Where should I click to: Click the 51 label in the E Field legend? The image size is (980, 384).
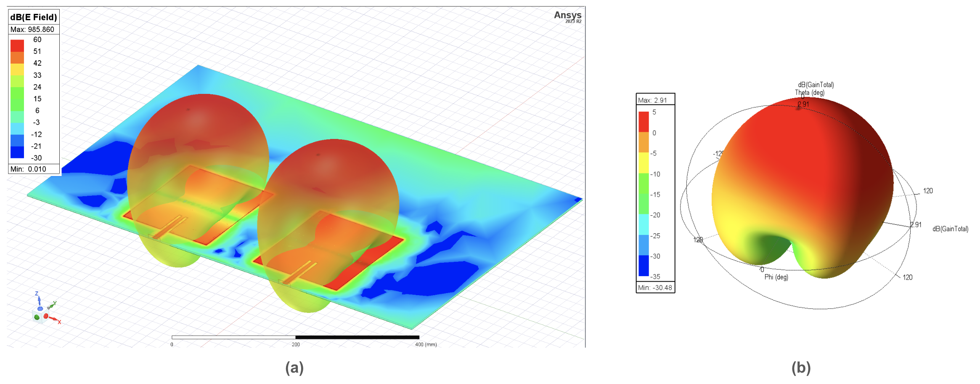[37, 51]
